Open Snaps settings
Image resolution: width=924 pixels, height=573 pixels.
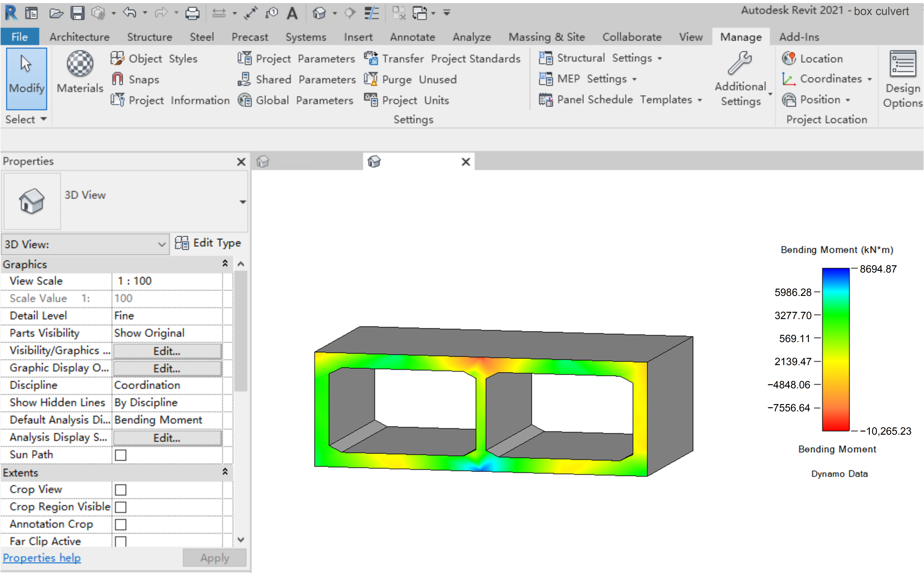(117, 79)
